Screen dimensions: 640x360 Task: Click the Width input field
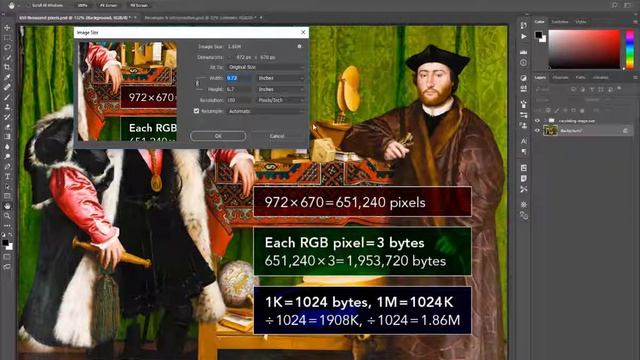[x=240, y=78]
